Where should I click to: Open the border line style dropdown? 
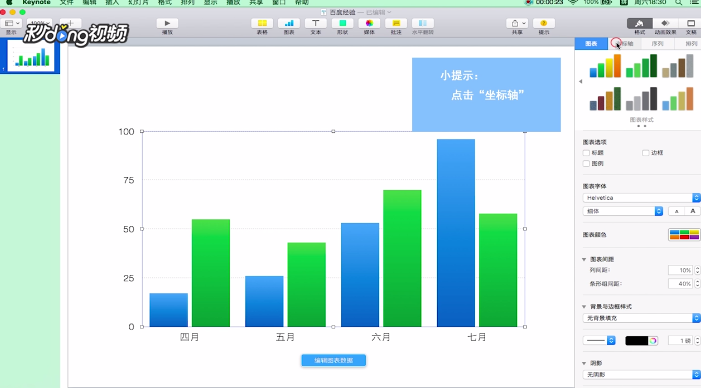599,341
